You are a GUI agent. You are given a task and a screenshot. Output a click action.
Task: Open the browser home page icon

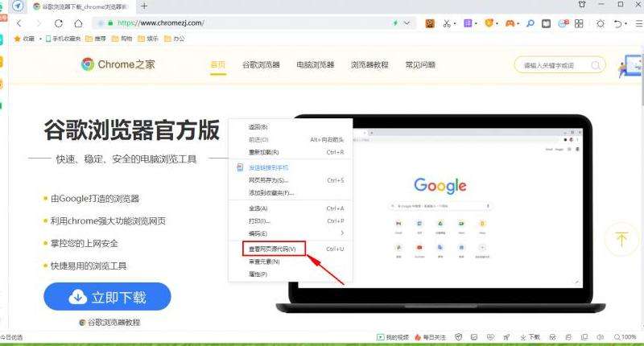click(x=78, y=23)
